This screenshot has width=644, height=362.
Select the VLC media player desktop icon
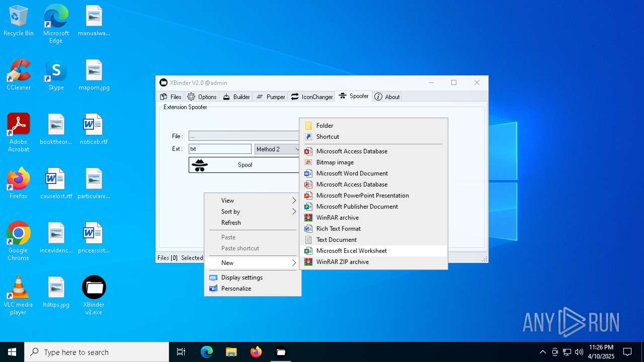19,296
